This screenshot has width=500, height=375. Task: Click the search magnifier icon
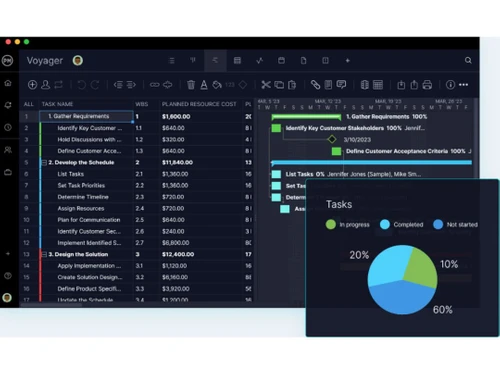click(468, 60)
